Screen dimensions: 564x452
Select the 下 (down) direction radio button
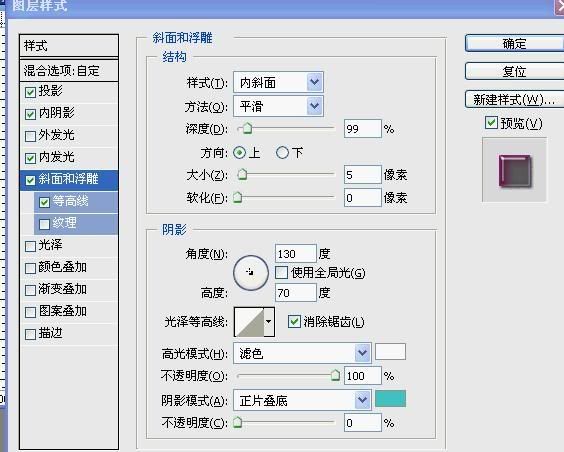[282, 153]
